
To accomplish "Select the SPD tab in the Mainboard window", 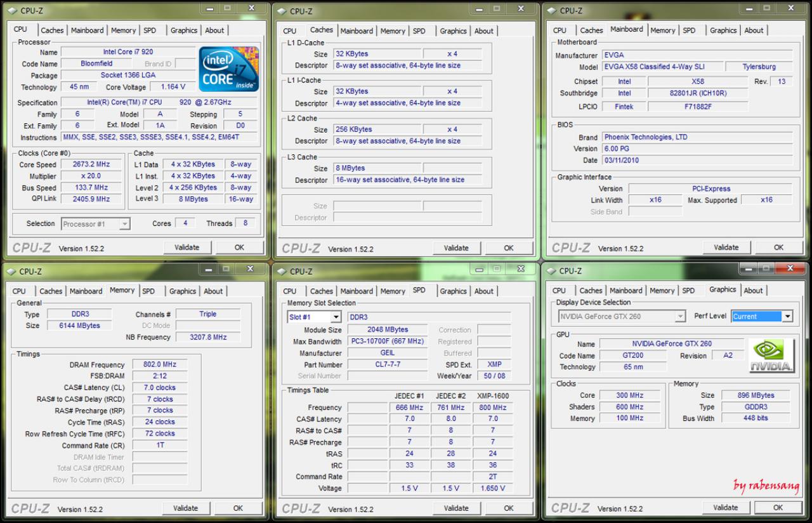I will point(689,30).
